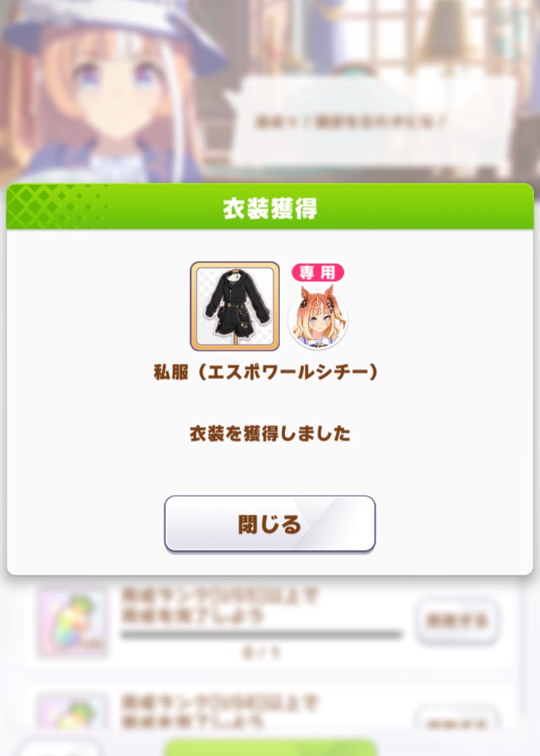This screenshot has height=756, width=540.
Task: Select the orange-haired character portrait icon
Action: pyautogui.click(x=318, y=316)
